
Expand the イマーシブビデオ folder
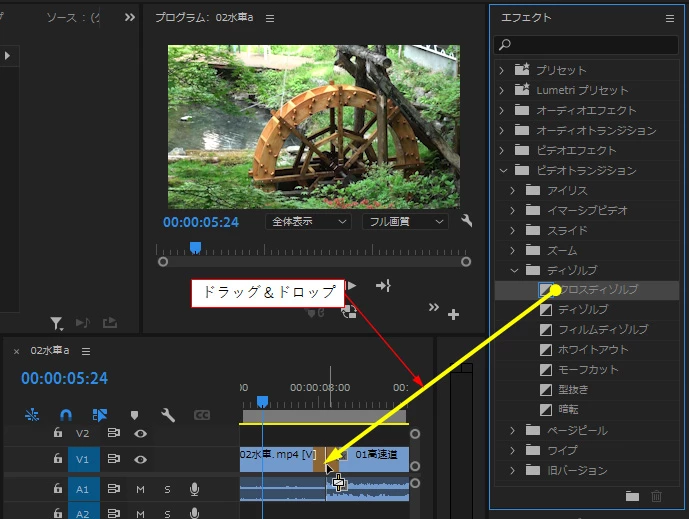coord(512,211)
